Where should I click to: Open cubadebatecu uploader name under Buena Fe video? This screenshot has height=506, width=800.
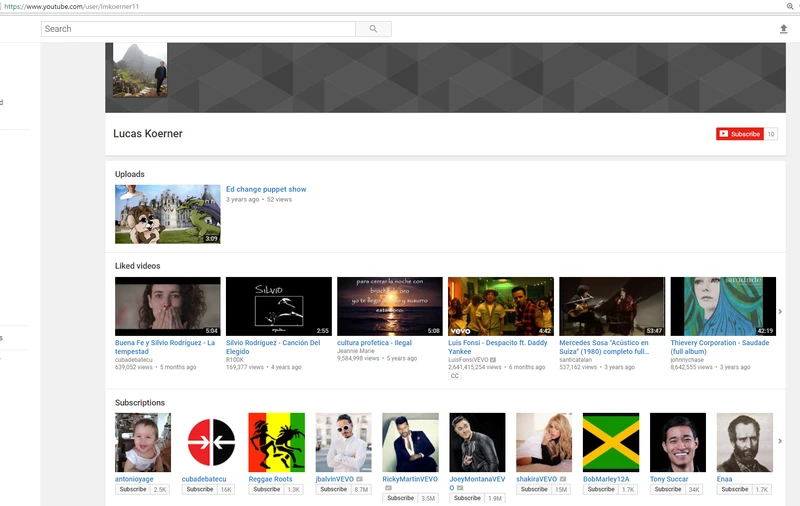point(134,360)
